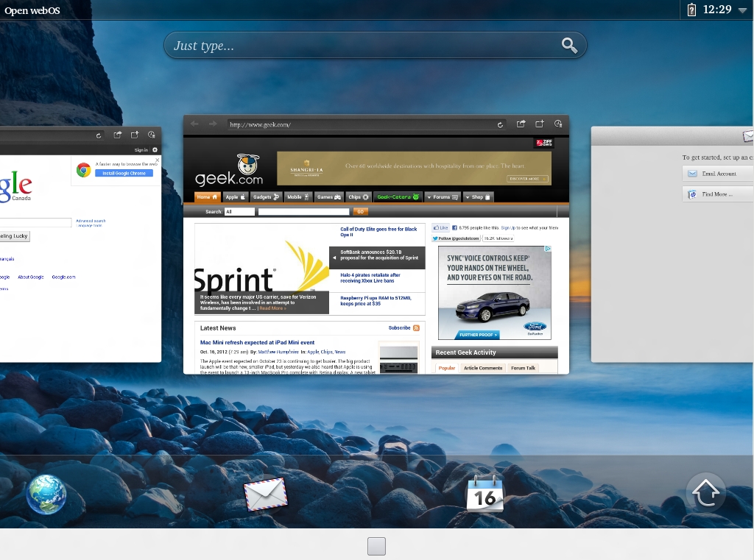Open the Games tab on geek.com
The height and width of the screenshot is (560, 754).
pyautogui.click(x=328, y=197)
